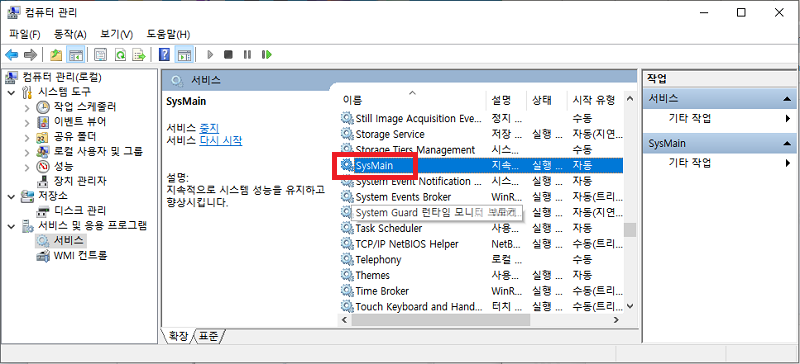
Task: Sort by the 시작 유형 column header
Action: pos(595,99)
